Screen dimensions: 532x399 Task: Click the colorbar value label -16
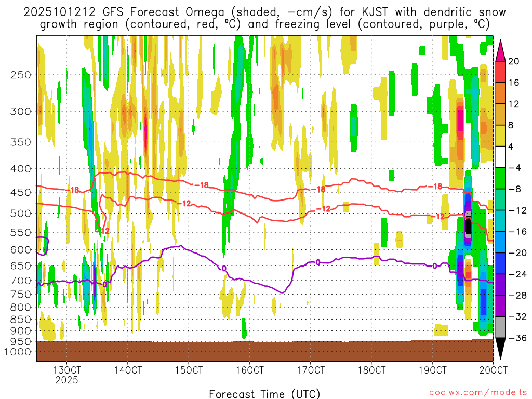coord(517,231)
